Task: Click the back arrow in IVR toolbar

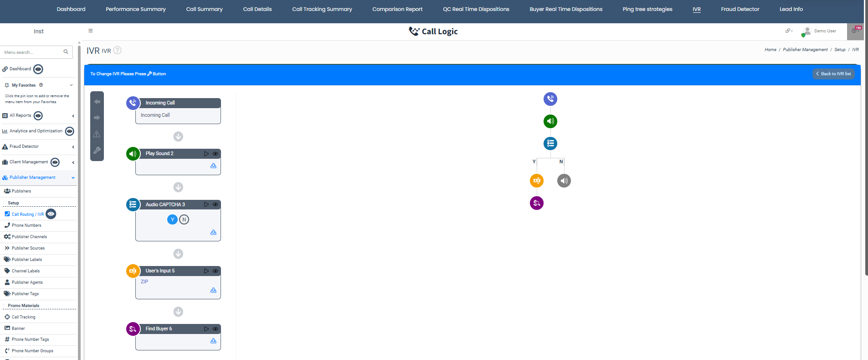Action: tap(97, 102)
